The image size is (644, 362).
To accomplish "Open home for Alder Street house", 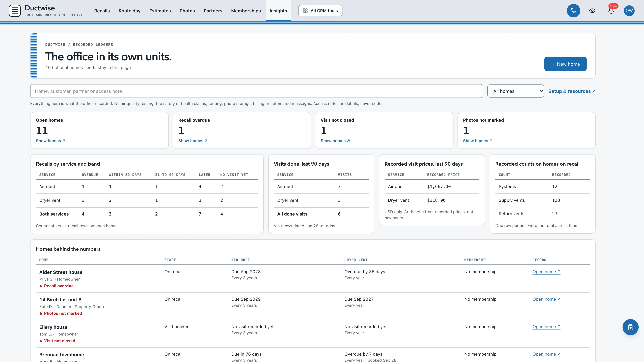I will pyautogui.click(x=546, y=271).
